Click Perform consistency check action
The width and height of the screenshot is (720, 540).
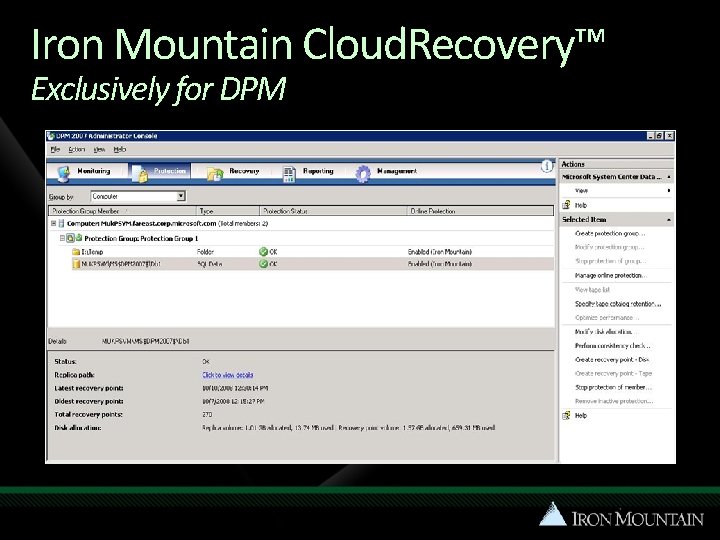613,346
